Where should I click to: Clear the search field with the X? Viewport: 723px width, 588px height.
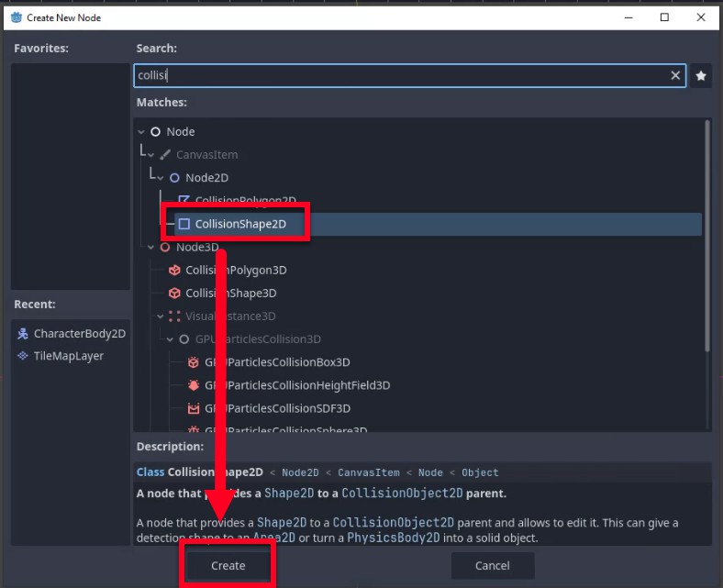[675, 75]
